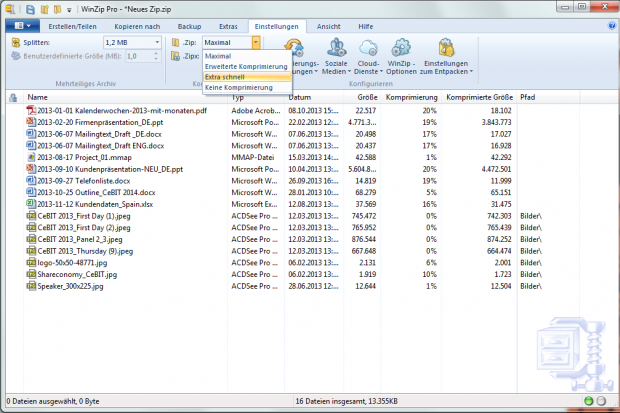Click status text 16 Dateien insgesamt

346,401
